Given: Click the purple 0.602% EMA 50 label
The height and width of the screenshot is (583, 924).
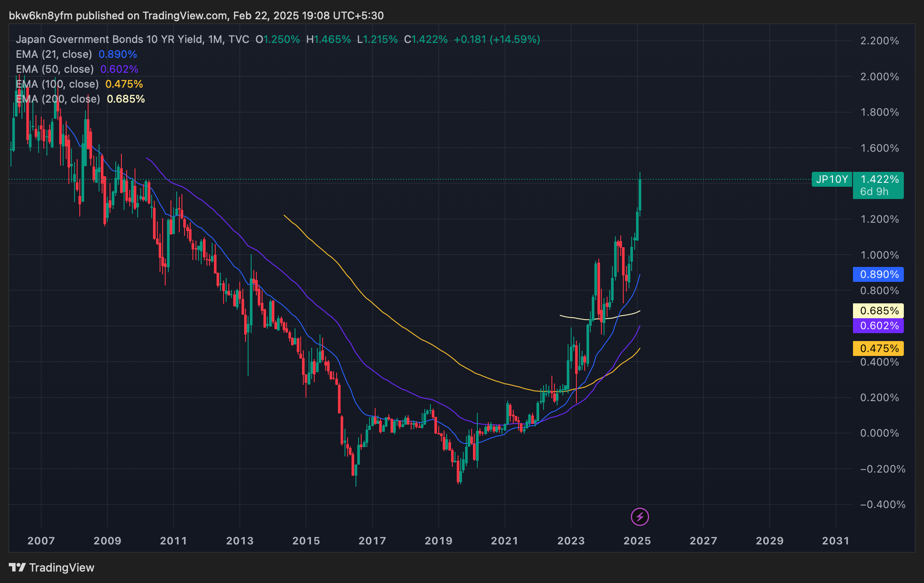Looking at the screenshot, I should [x=878, y=326].
